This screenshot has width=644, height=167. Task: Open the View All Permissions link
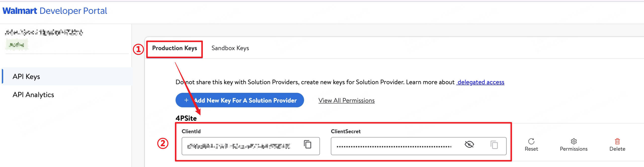point(346,100)
